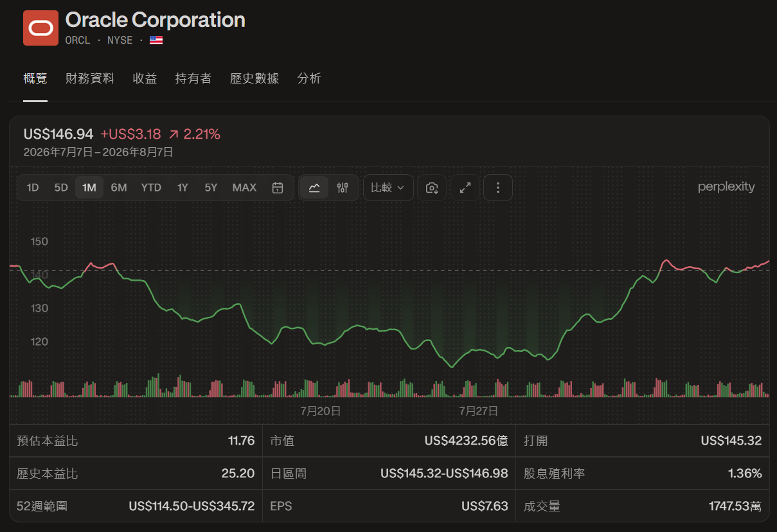The width and height of the screenshot is (777, 532).
Task: Click the 日區間 value US$145.32-US$146.98
Action: coord(444,474)
